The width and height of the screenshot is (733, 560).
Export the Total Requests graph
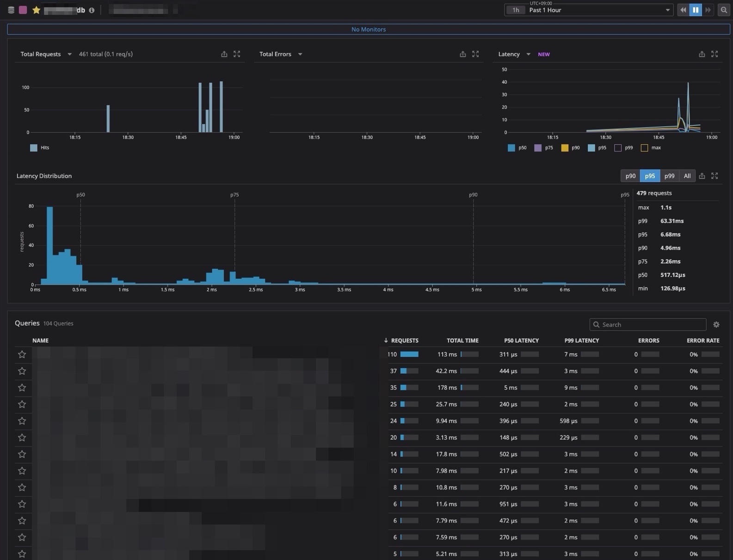point(224,54)
